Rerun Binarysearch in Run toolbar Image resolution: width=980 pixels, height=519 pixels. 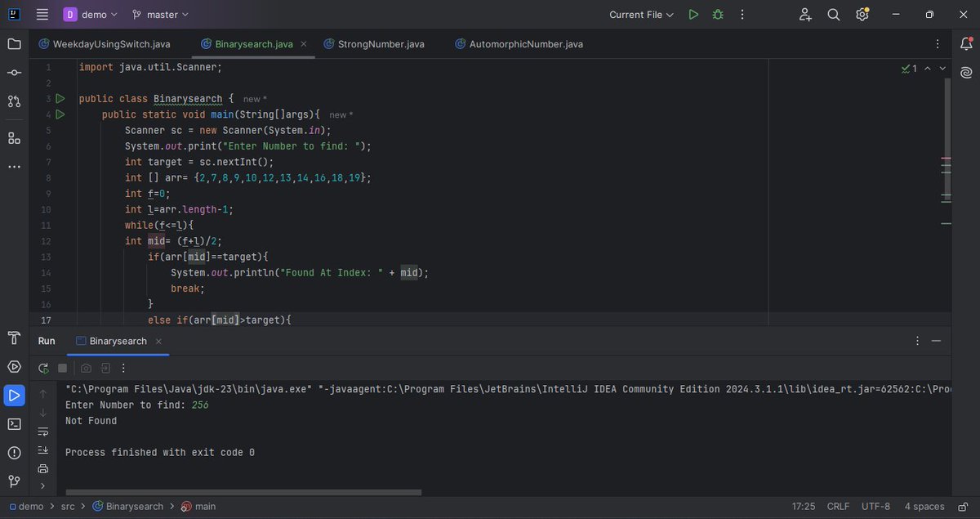tap(43, 368)
